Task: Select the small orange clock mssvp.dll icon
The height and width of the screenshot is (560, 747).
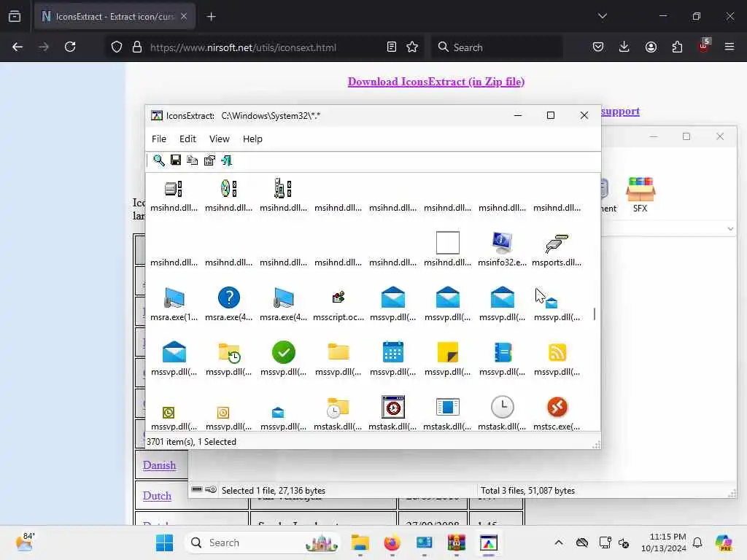Action: 223,413
